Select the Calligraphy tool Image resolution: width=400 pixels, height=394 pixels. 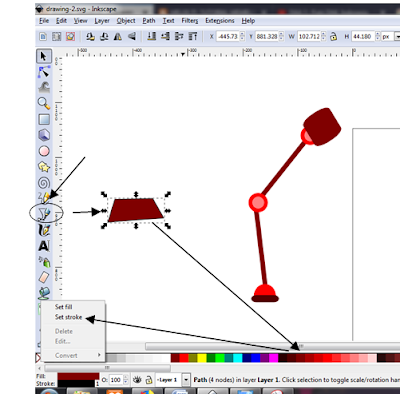coord(44,230)
